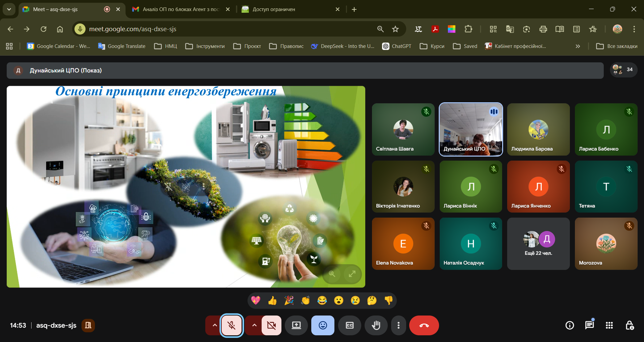Raise hand in the meeting
The image size is (644, 342).
[x=376, y=325]
